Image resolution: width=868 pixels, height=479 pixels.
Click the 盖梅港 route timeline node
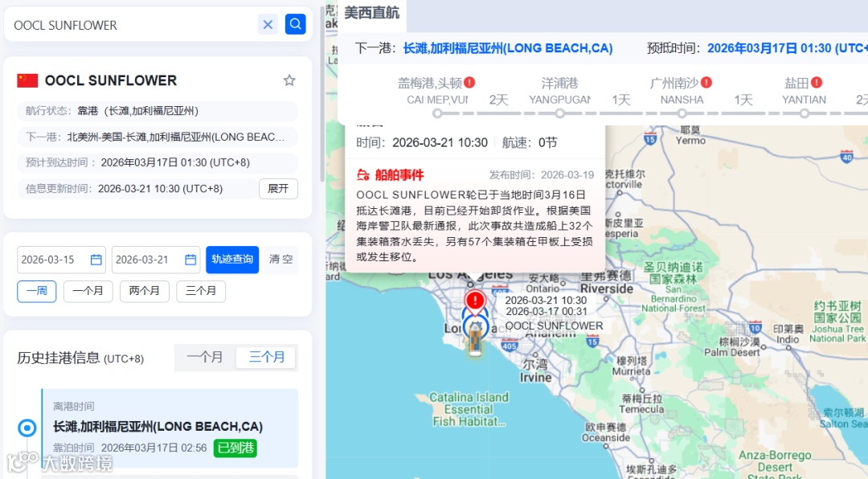coord(437,113)
